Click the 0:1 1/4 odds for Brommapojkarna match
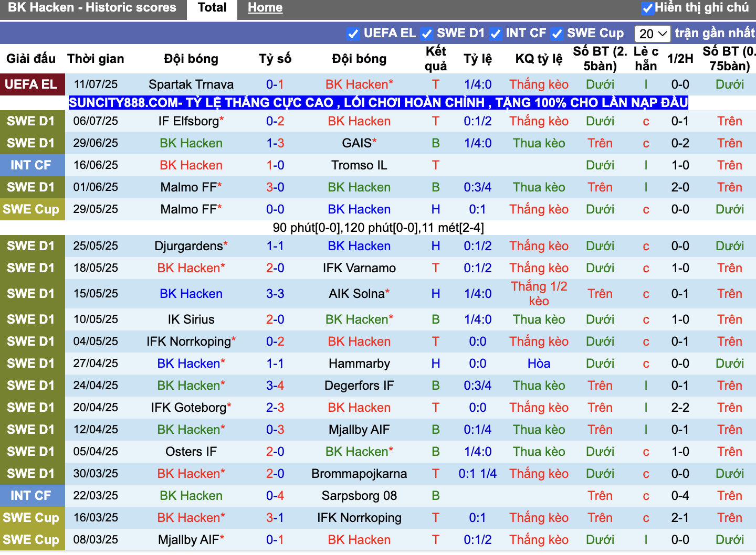Screen dimensions: 756x555 478,474
